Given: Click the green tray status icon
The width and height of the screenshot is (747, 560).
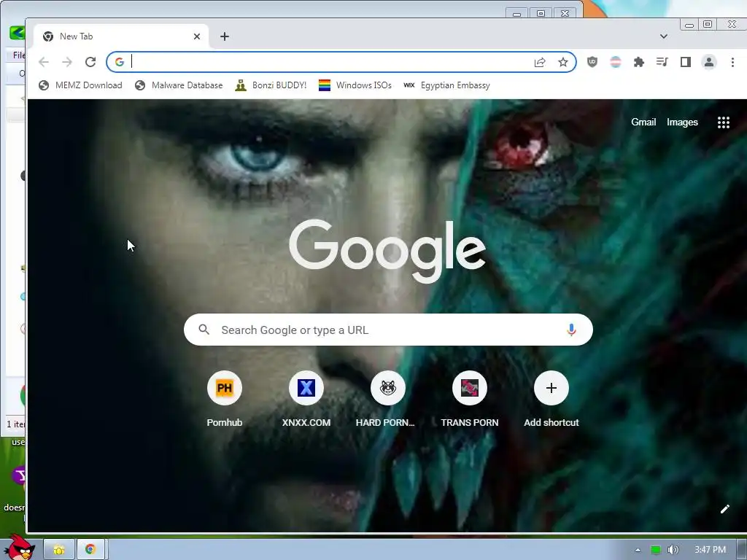Looking at the screenshot, I should [x=656, y=550].
